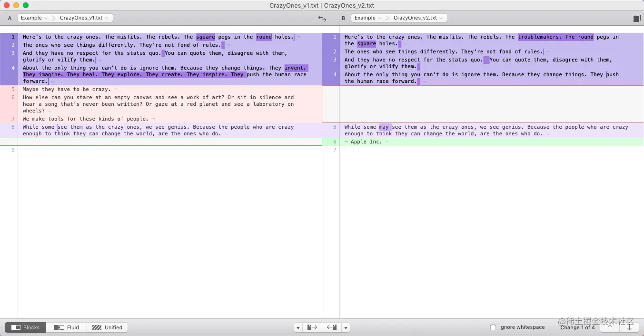This screenshot has height=336, width=644.
Task: Click line number 8 in pane A
Action: coord(13,127)
